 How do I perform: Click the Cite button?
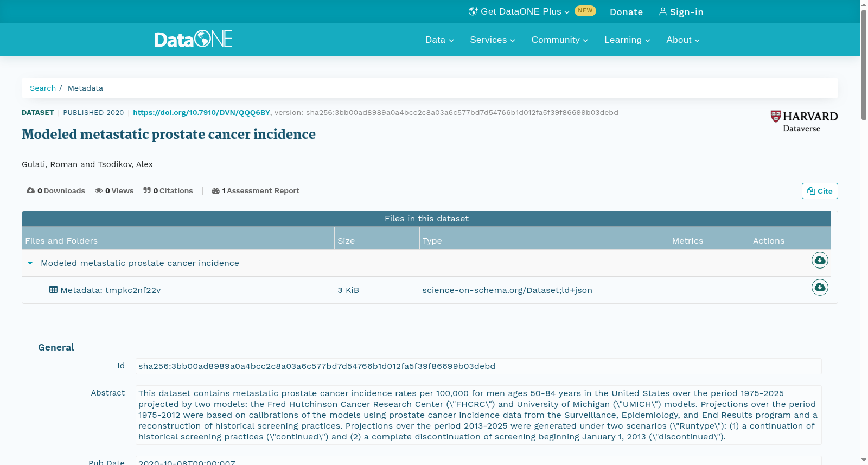(820, 191)
